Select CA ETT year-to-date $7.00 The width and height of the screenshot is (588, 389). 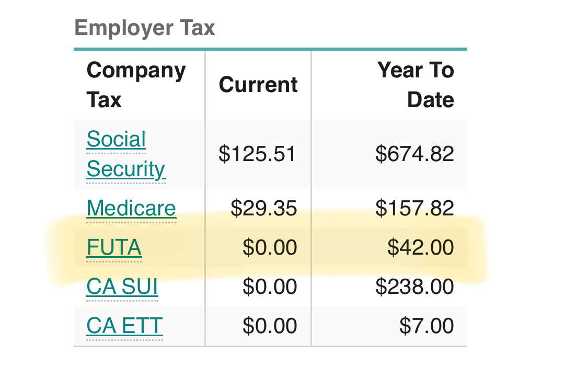[426, 326]
